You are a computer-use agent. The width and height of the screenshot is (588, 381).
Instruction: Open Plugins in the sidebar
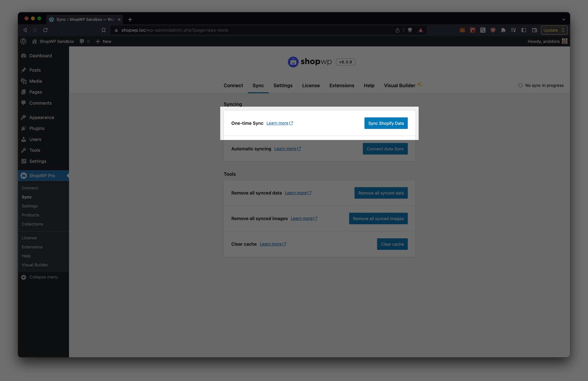[x=37, y=128]
